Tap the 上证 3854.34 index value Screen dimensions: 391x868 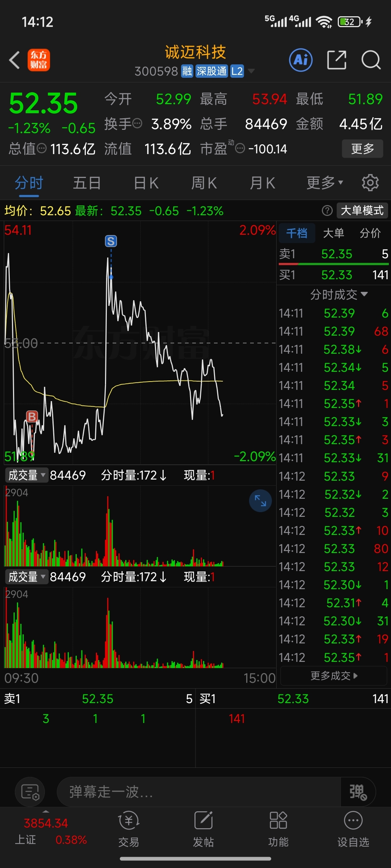(46, 823)
